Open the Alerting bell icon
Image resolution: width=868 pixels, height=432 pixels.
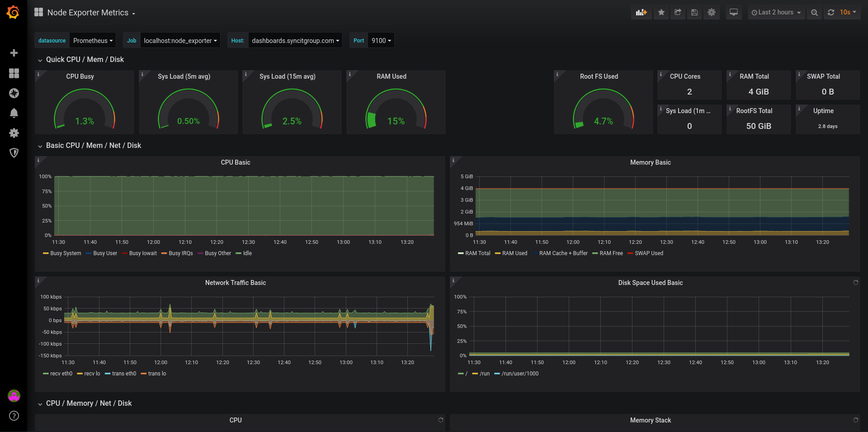click(14, 113)
